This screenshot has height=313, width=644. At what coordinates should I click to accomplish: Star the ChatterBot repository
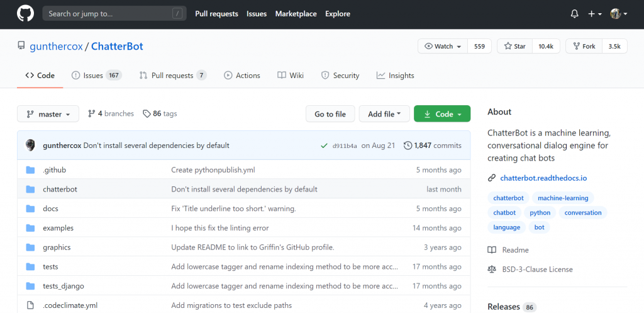[x=514, y=47]
